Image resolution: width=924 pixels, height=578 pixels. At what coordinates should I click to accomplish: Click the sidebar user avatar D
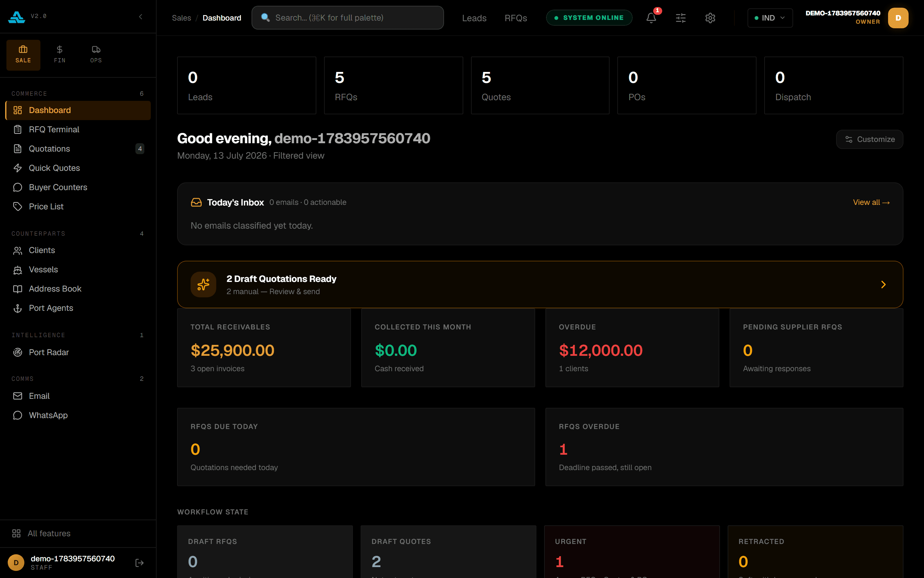[16, 563]
